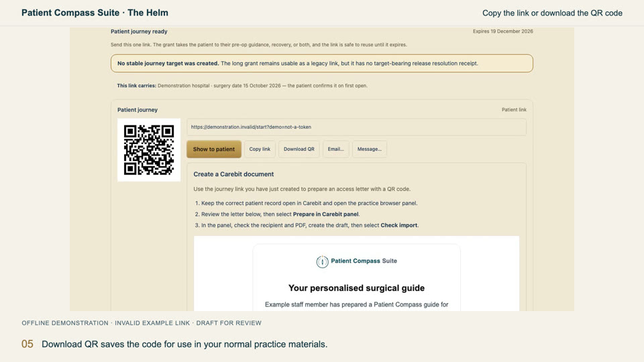Open the Email... option
This screenshot has height=362, width=644.
coord(335,149)
